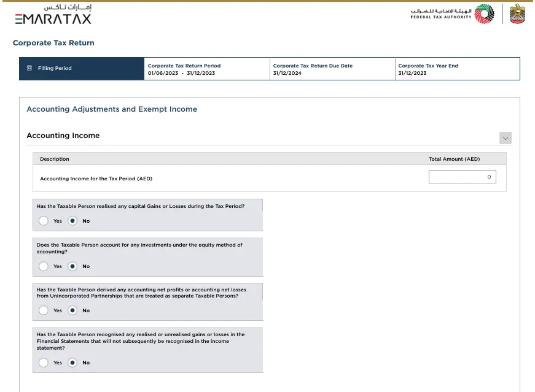Select Yes for unrealised gains in Financial Statements
535x392 pixels.
click(43, 363)
